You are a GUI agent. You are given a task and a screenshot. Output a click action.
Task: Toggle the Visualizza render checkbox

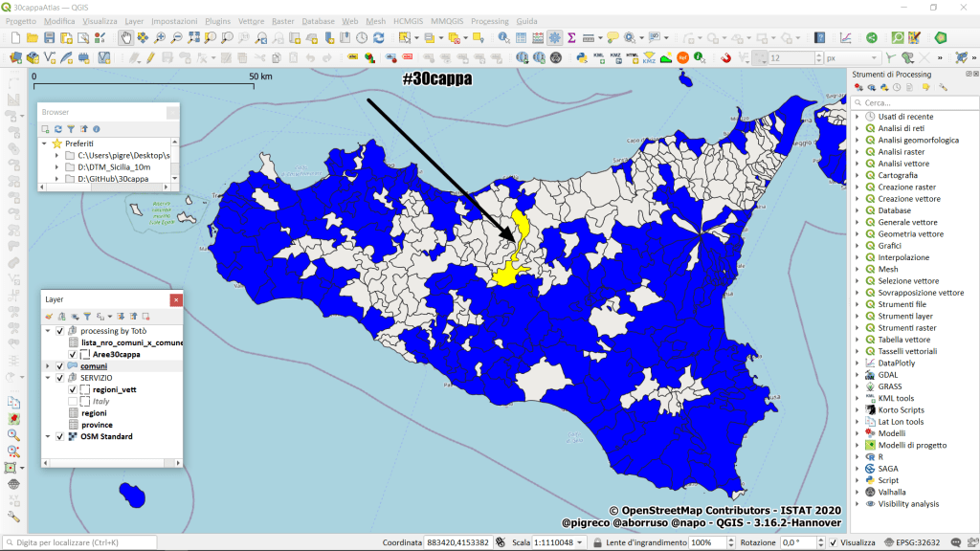(x=834, y=542)
